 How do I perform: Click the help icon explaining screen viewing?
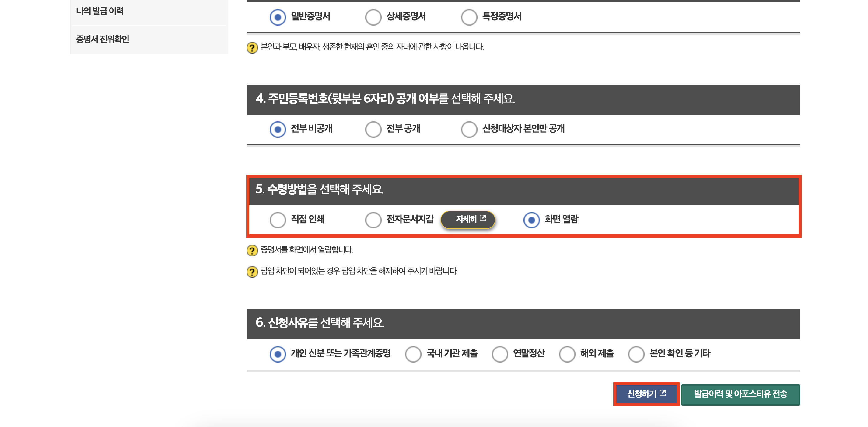pyautogui.click(x=252, y=249)
